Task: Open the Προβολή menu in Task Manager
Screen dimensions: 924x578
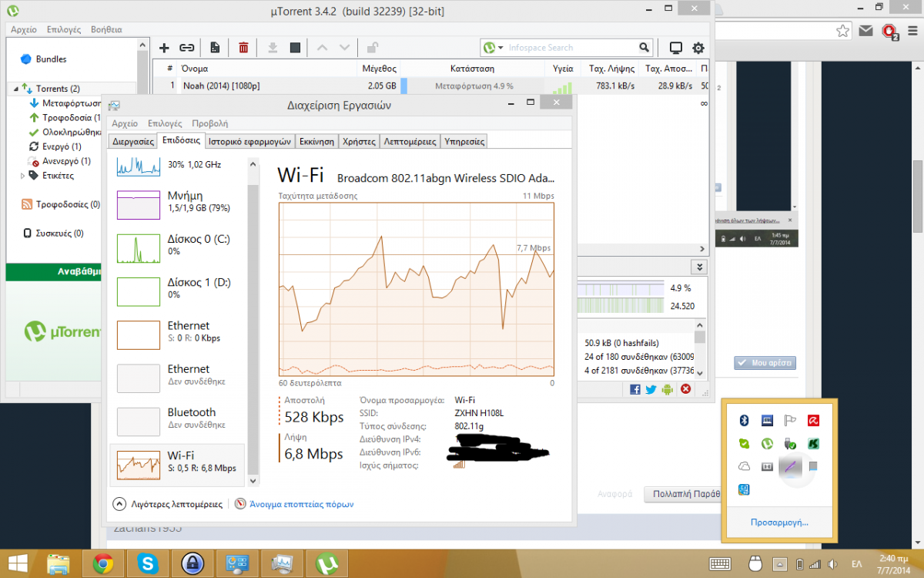Action: pos(210,123)
